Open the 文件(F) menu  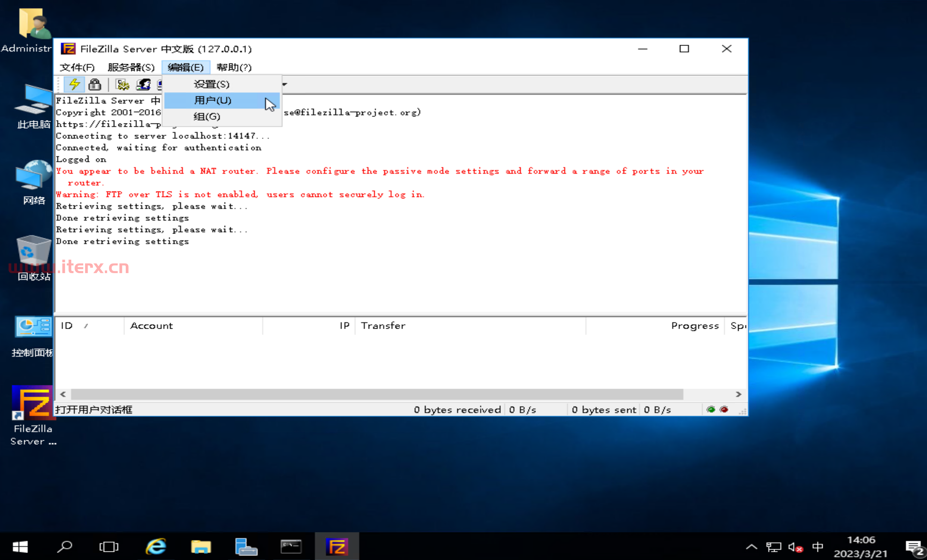click(x=77, y=67)
